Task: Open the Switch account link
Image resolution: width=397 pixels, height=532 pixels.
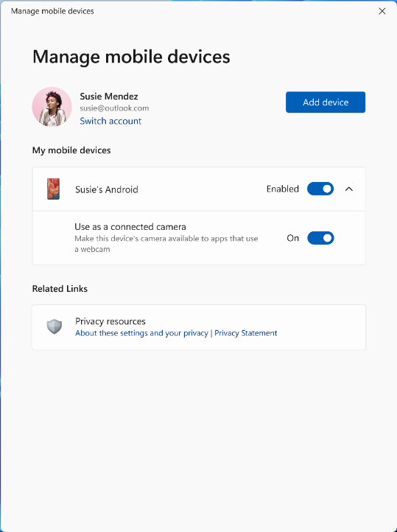Action: (x=110, y=121)
